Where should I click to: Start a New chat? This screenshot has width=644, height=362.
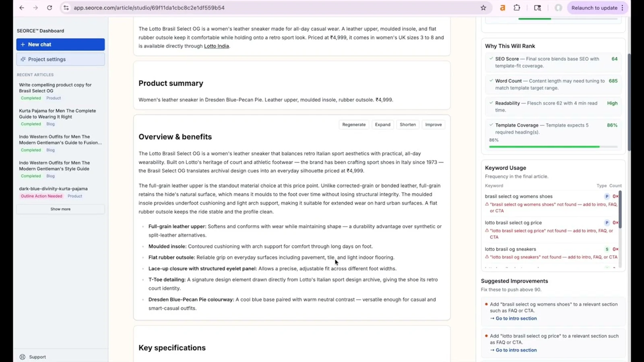click(60, 44)
